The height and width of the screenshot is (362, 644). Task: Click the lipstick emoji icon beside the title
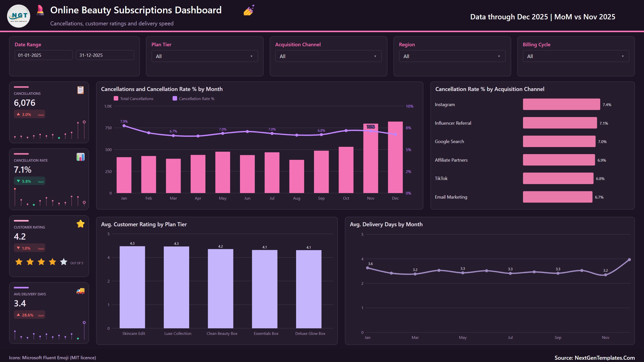pos(40,10)
